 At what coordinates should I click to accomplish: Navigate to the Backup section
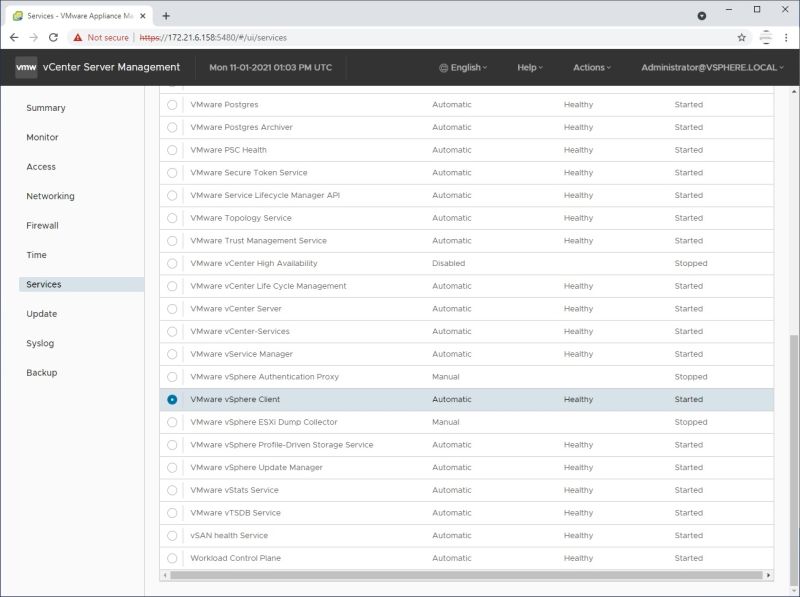[39, 372]
